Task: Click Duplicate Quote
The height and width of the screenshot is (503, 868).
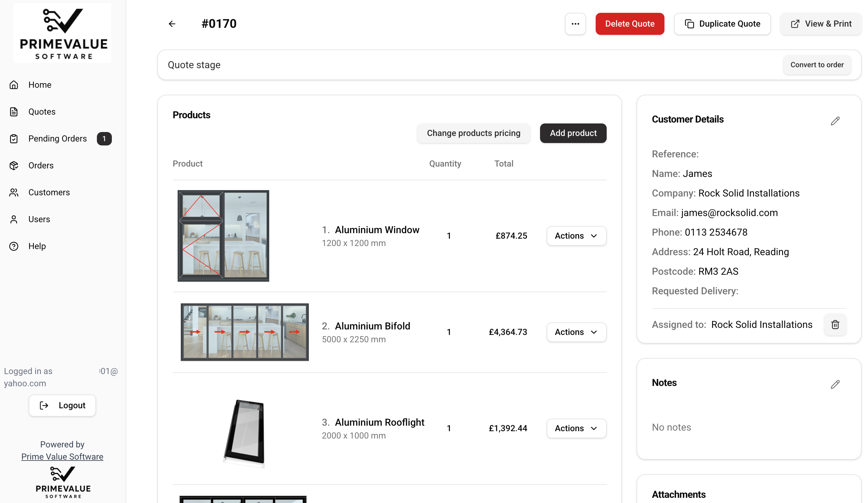Action: coord(722,24)
